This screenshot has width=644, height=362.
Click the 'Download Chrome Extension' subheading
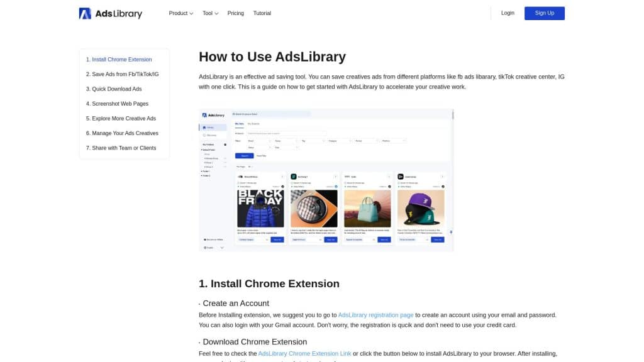pyautogui.click(x=255, y=342)
